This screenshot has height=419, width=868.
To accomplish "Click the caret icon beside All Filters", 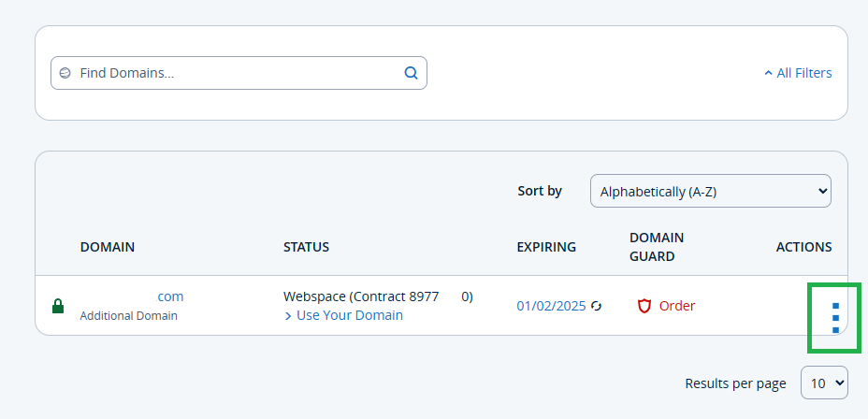I will pos(768,73).
